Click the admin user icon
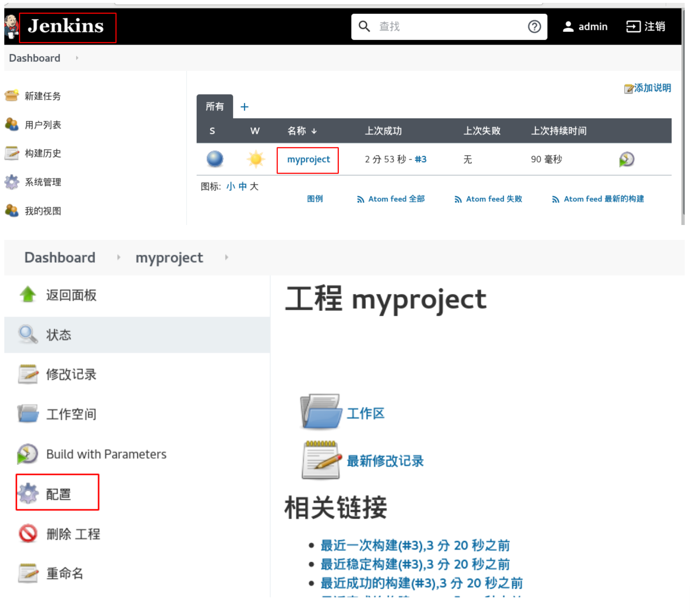The image size is (690, 616). [568, 26]
